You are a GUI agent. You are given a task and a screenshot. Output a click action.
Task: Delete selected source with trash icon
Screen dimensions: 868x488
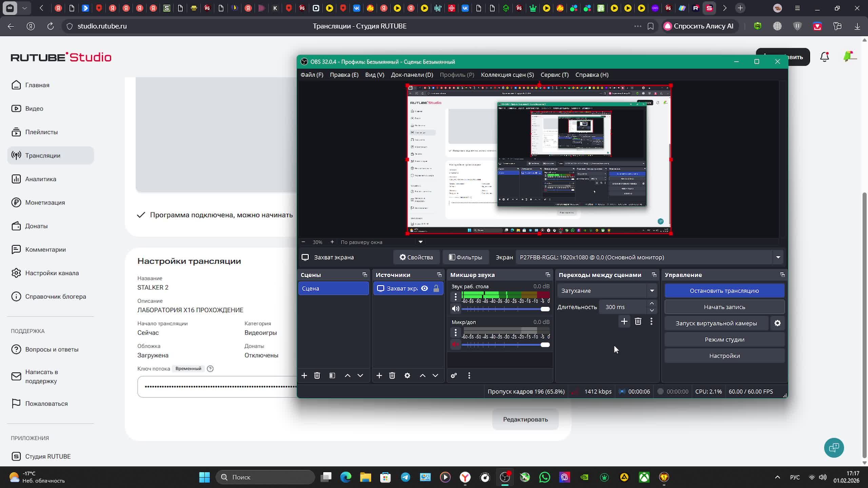coord(392,375)
